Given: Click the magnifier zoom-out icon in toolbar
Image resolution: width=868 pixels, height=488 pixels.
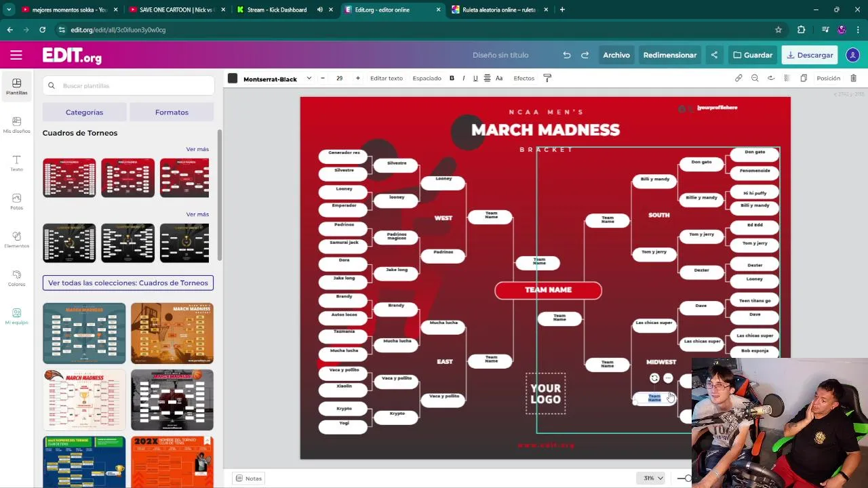Looking at the screenshot, I should click(x=755, y=78).
